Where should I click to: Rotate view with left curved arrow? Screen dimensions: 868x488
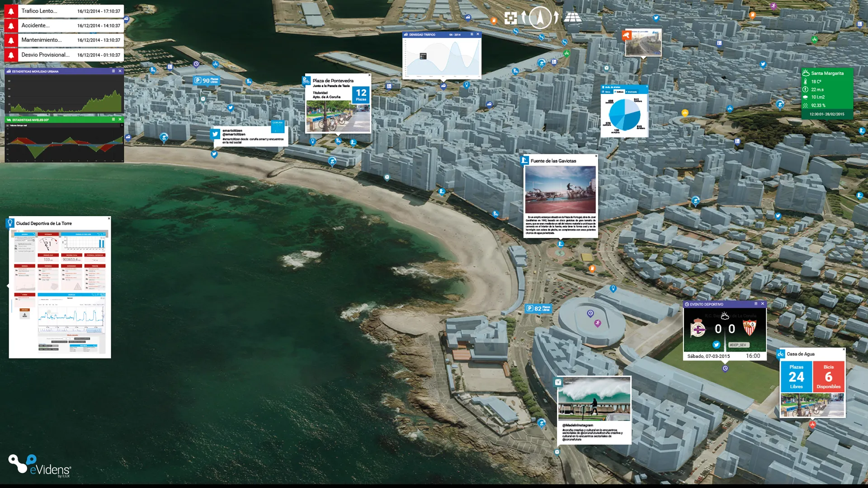[524, 18]
